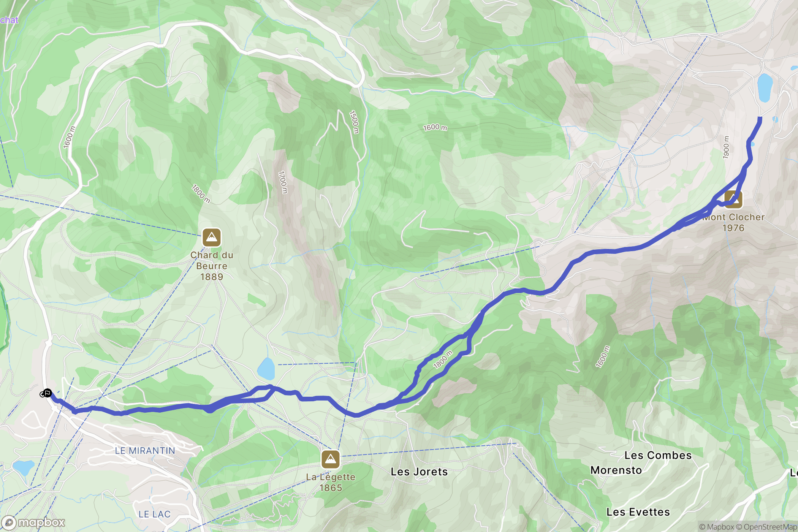The width and height of the screenshot is (798, 532).
Task: Click the route start flag marker
Action: click(47, 393)
